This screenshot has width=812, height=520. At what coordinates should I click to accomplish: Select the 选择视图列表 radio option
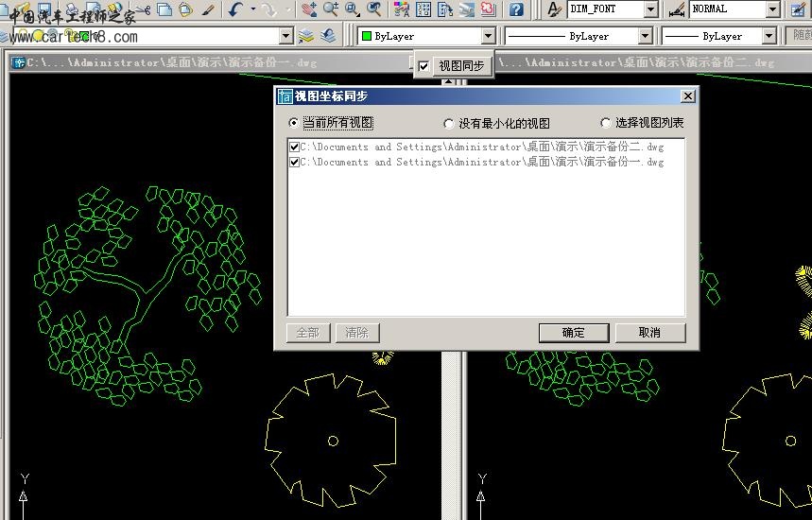605,123
